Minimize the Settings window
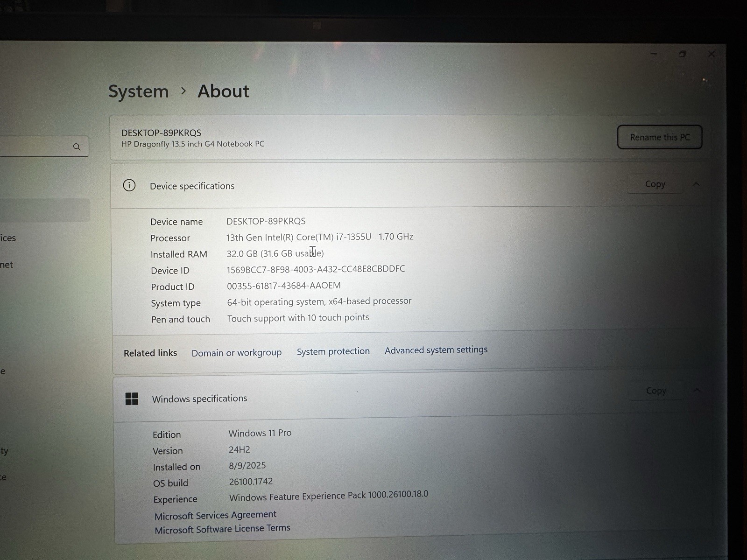 tap(654, 54)
